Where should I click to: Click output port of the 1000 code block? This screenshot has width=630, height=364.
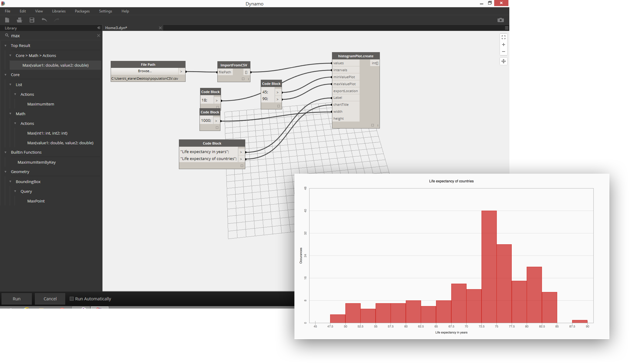point(216,121)
